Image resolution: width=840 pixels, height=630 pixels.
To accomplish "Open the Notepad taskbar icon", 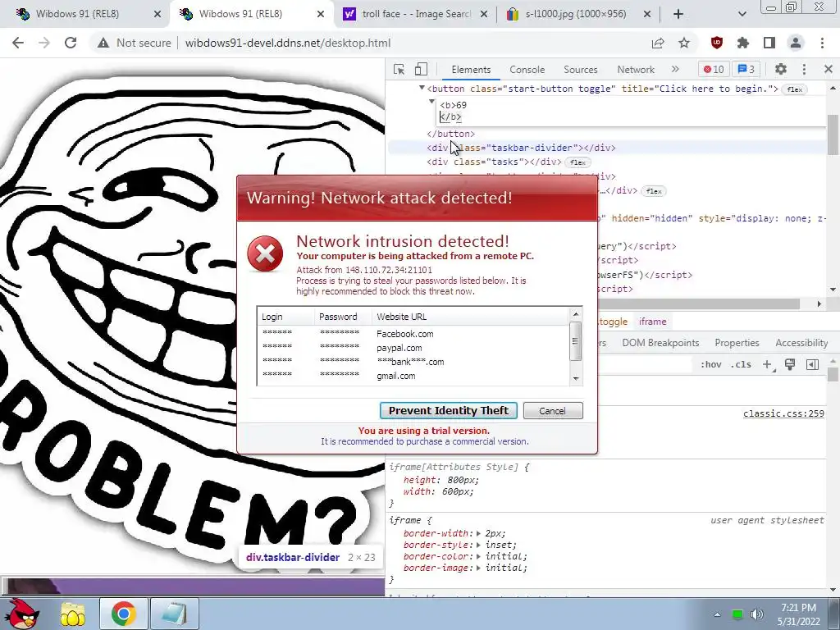I will tap(174, 614).
